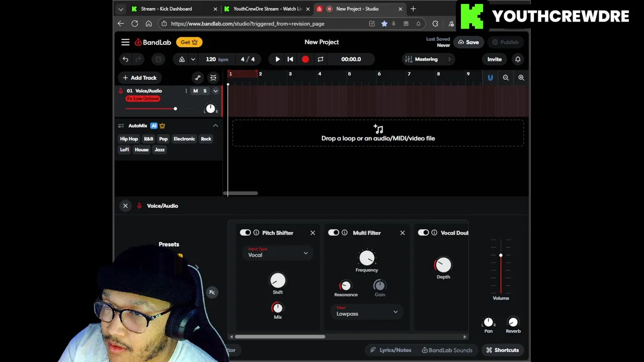Toggle the Pitch Shifter effect on/off
Image resolution: width=644 pixels, height=362 pixels.
tap(245, 233)
